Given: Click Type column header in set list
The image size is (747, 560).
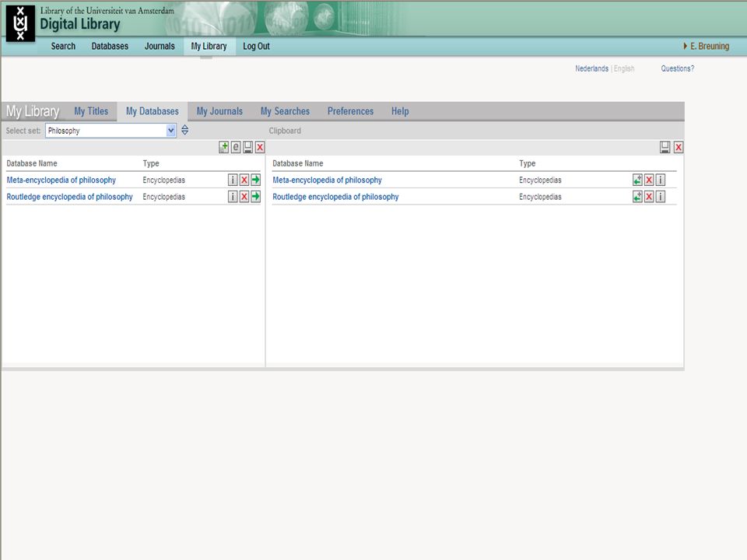Looking at the screenshot, I should pyautogui.click(x=151, y=163).
